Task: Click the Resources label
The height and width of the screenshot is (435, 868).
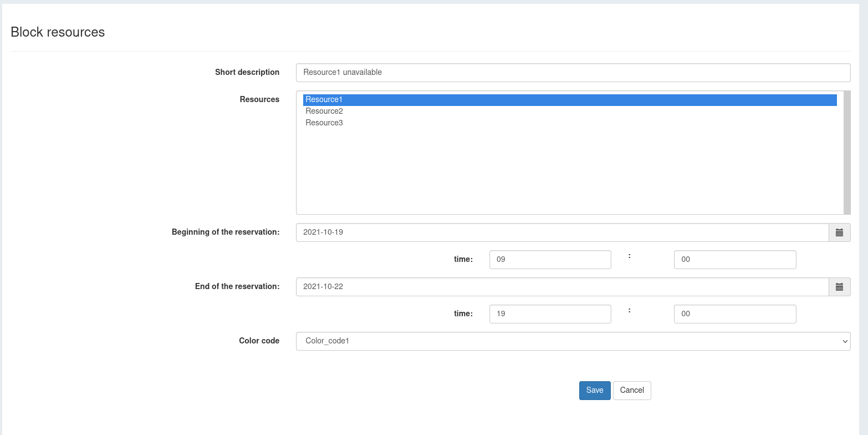Action: point(259,99)
